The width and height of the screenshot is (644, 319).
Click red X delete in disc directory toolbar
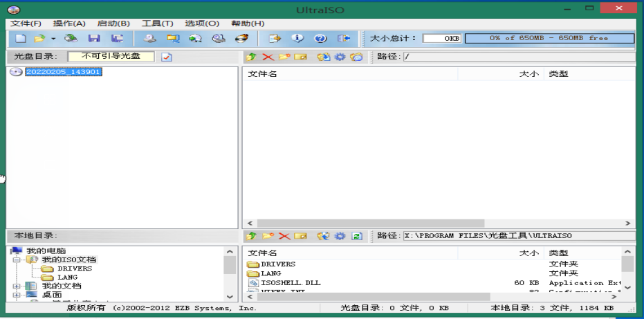tap(268, 57)
